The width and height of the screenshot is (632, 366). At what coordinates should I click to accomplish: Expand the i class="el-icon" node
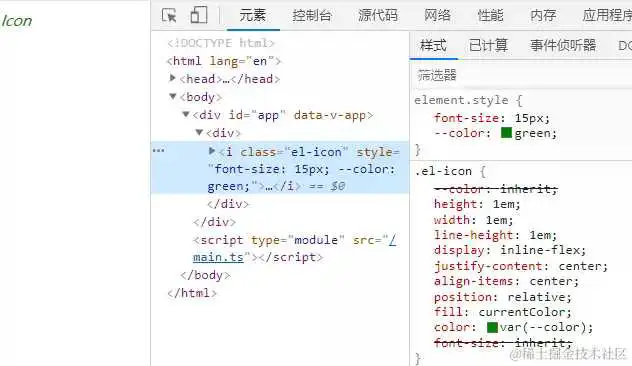212,151
